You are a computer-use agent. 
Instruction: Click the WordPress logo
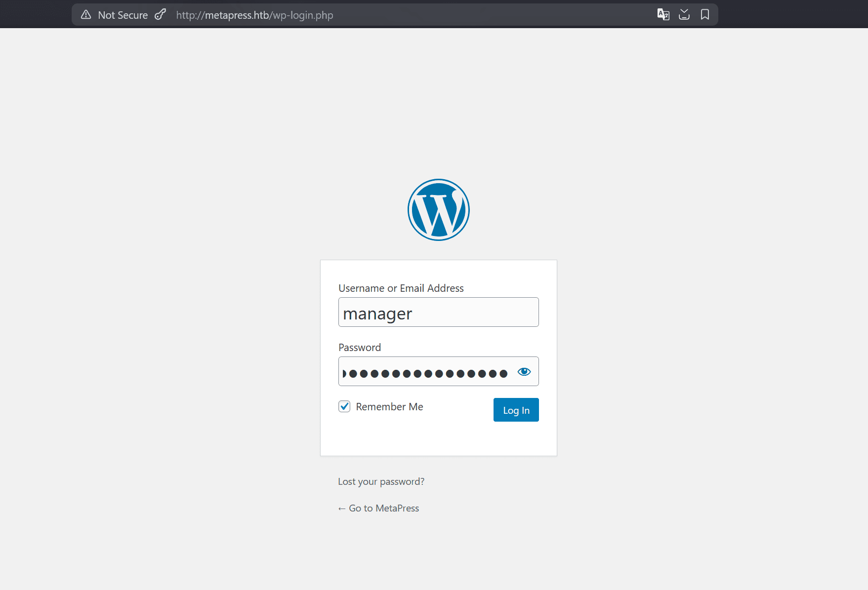coord(438,209)
